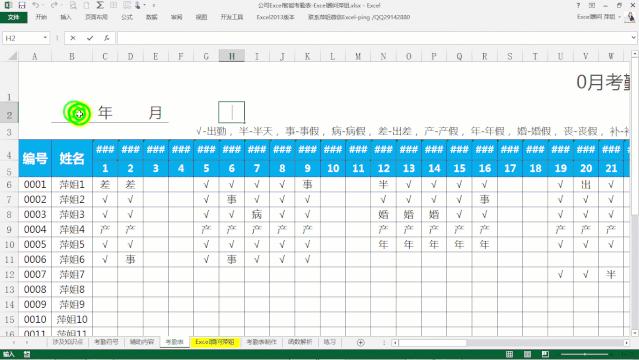Click the user account avatar picture
This screenshot has height=360, width=639.
631,16
